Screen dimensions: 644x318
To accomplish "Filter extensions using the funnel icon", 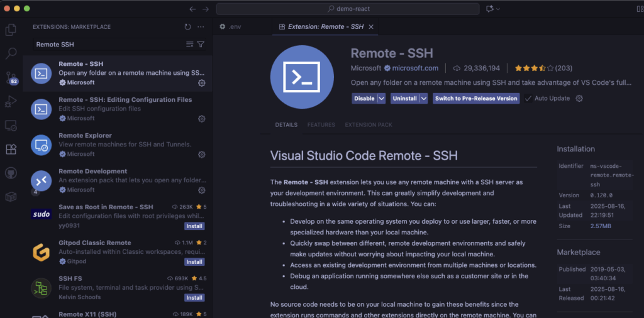I will point(201,45).
